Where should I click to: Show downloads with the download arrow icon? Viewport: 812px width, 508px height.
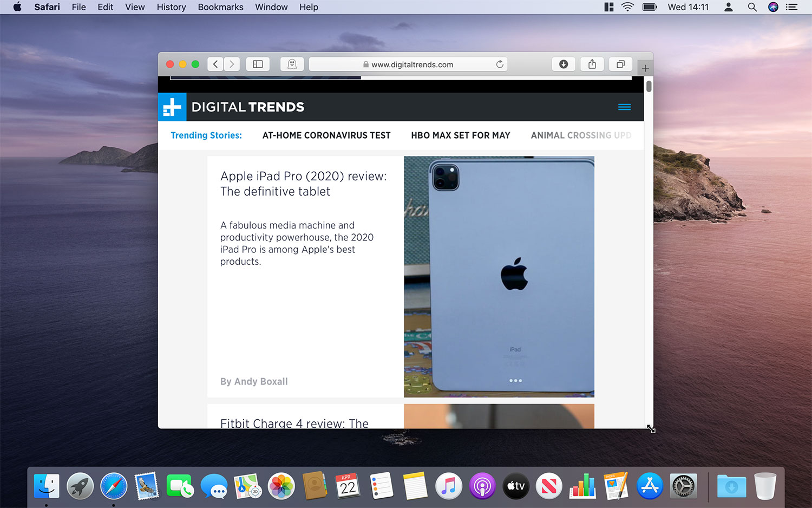(x=563, y=64)
